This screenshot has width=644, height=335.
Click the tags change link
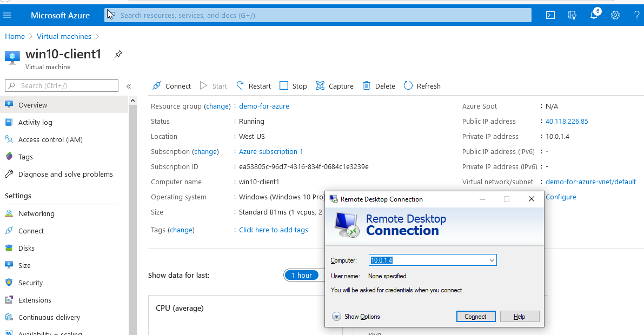(181, 230)
